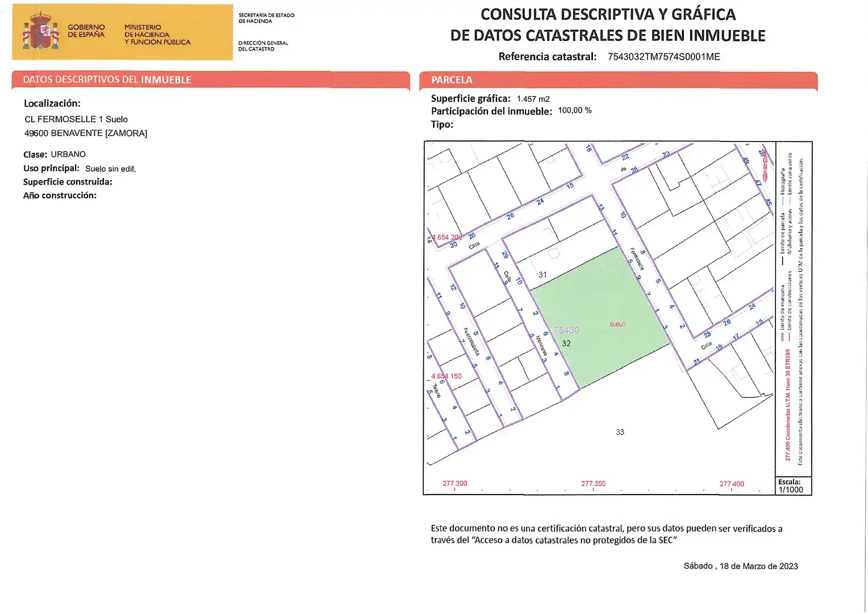Click the "GOBIERNO DE ESPAÑA" text

[x=86, y=31]
